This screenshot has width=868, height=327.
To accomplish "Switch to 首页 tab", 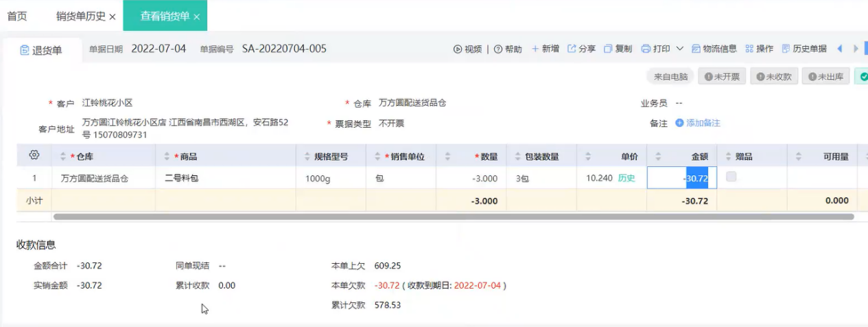I will [17, 16].
